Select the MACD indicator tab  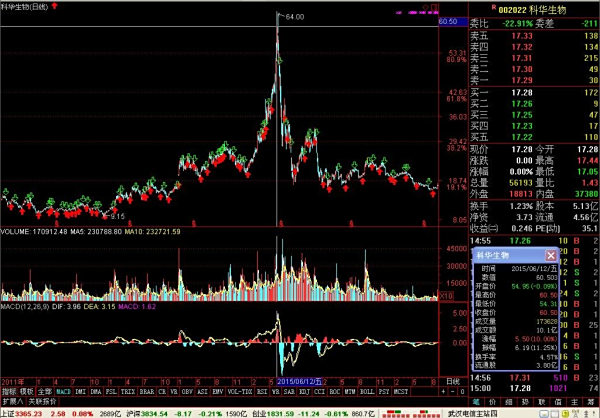click(64, 392)
